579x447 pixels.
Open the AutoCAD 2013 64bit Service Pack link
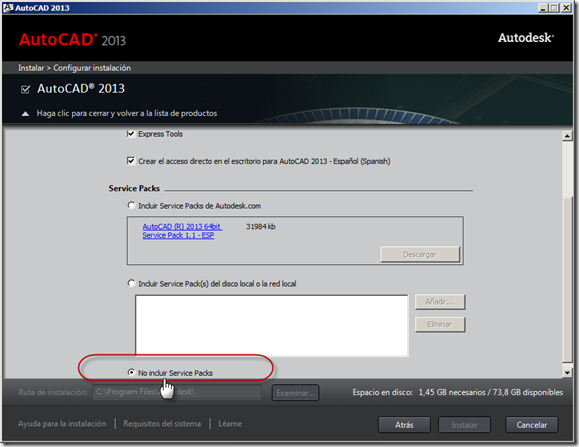point(182,231)
